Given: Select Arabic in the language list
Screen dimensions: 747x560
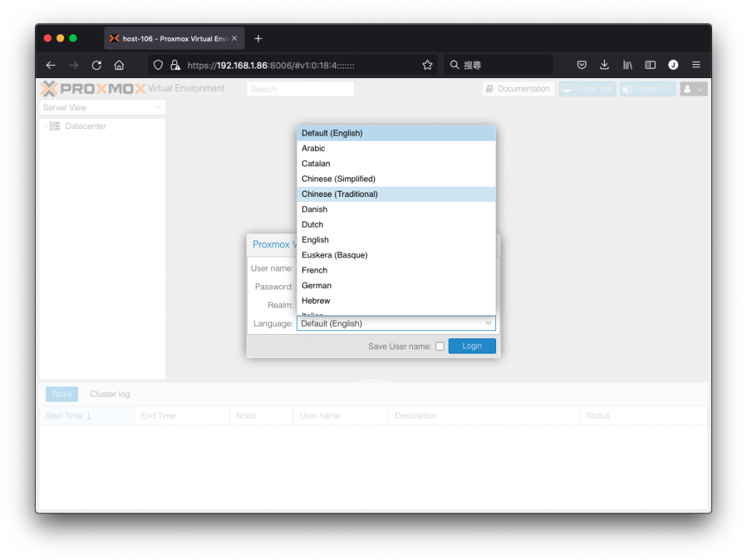Looking at the screenshot, I should click(396, 149).
